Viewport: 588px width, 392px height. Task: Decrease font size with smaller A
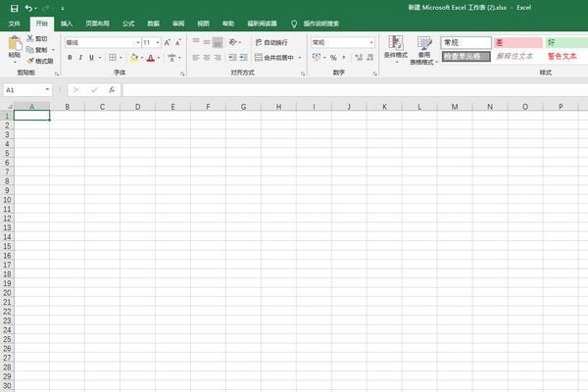click(178, 42)
